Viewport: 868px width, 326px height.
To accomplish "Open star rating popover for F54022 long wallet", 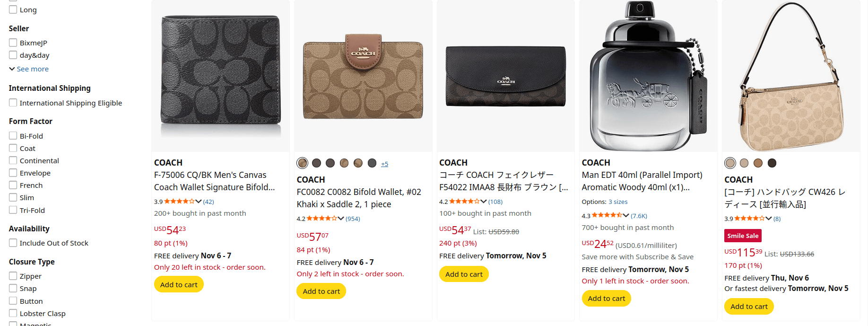I will click(x=467, y=202).
